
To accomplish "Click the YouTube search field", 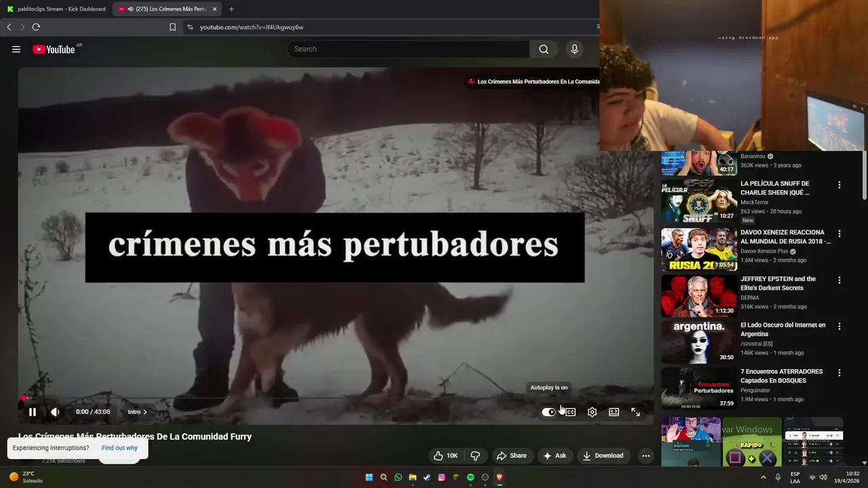I will click(409, 49).
